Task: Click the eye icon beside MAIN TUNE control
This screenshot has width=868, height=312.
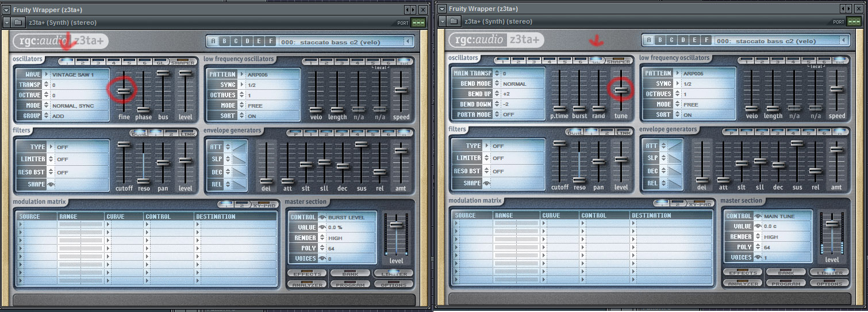Action: pos(758,216)
